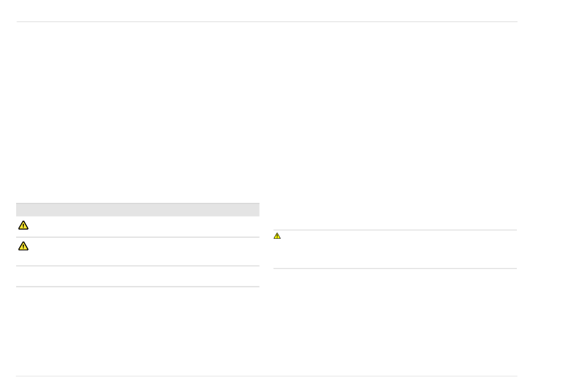Screen dimensions: 567x392
Task: Click the warning triangle in first table row
Action: pyautogui.click(x=23, y=226)
